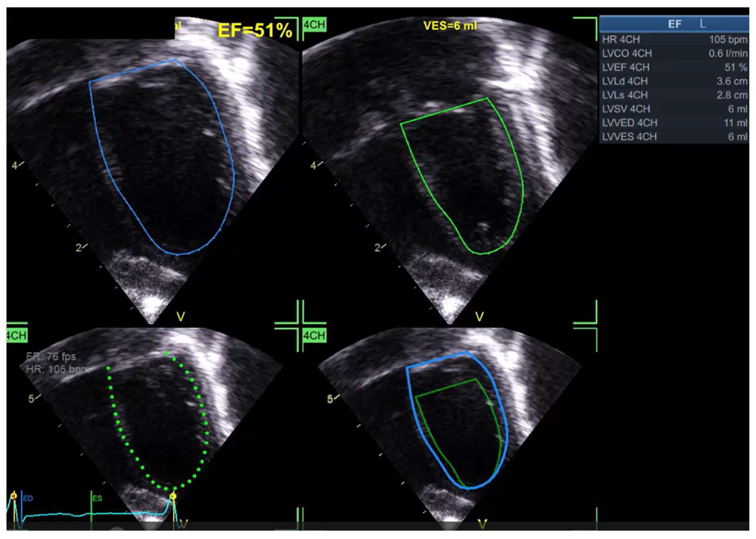756x539 pixels.
Task: Click the VES=6 ml volume label
Action: [450, 26]
